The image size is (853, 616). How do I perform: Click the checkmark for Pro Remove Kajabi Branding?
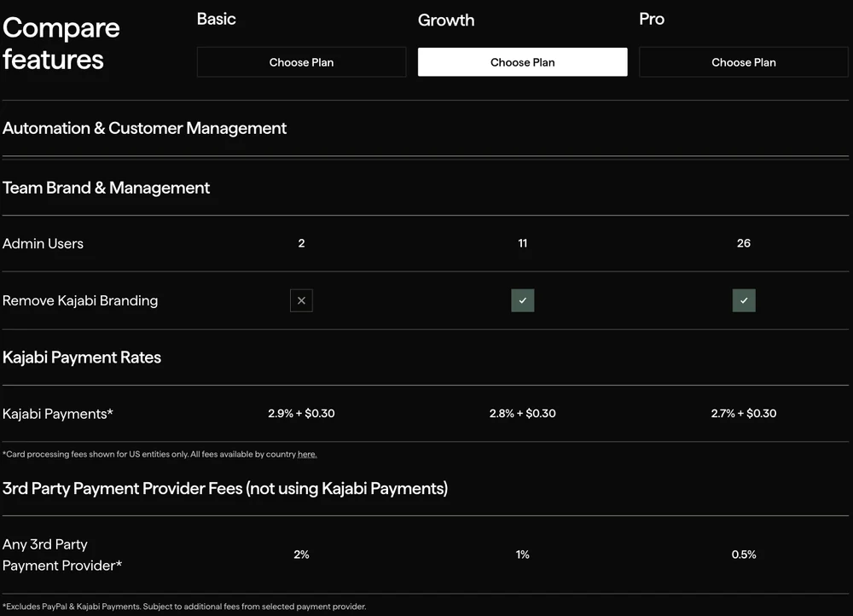(x=744, y=300)
